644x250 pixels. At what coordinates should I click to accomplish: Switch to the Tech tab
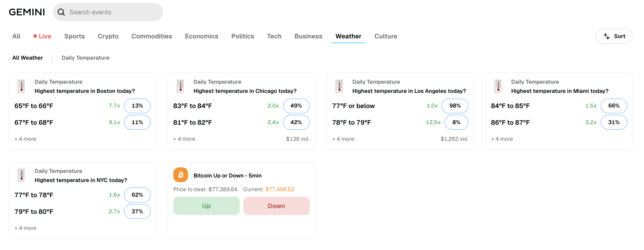(x=274, y=36)
